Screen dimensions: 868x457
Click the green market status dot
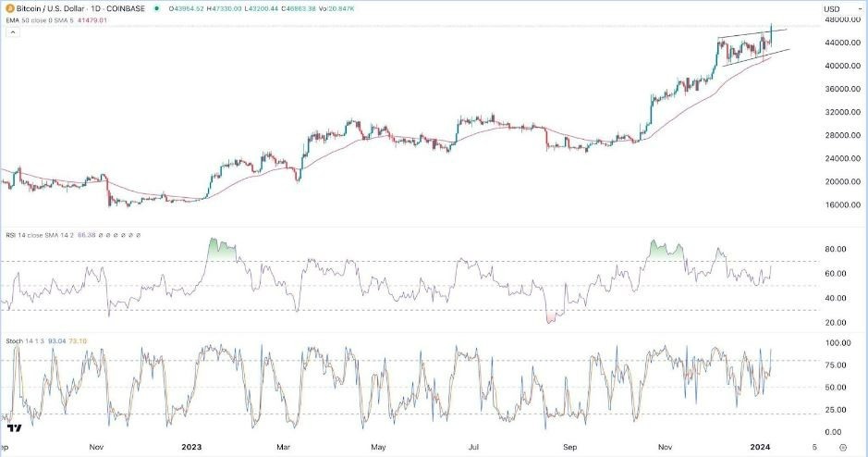(x=157, y=9)
